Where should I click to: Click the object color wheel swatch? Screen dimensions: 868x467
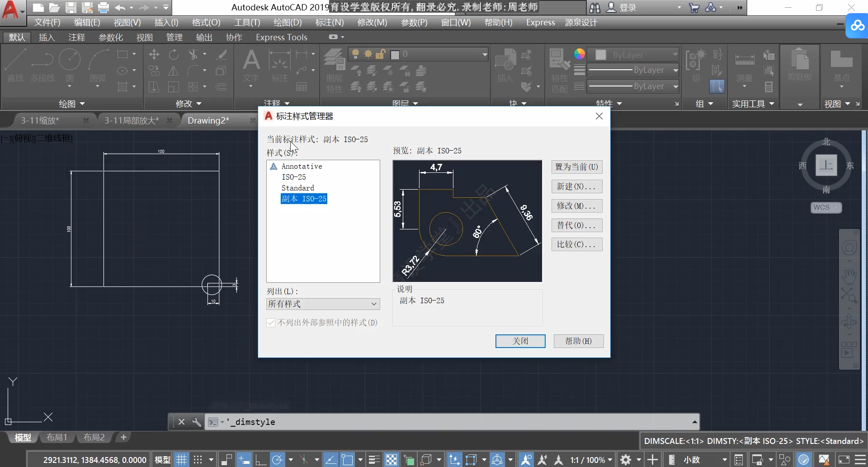click(x=579, y=54)
